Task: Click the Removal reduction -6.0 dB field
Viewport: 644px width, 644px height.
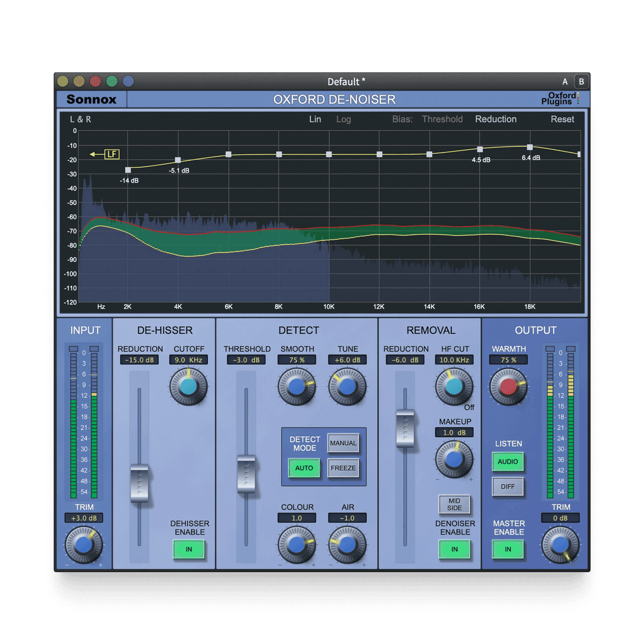Action: (405, 360)
